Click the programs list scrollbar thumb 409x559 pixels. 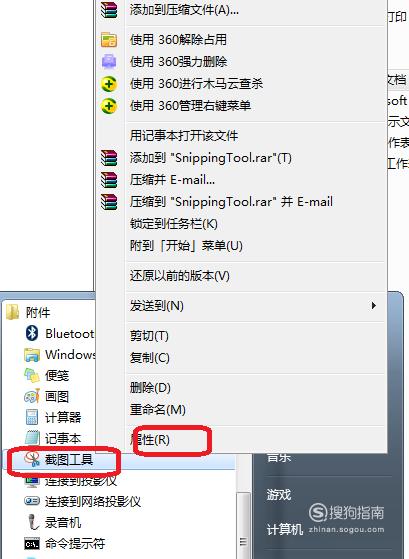click(x=244, y=526)
